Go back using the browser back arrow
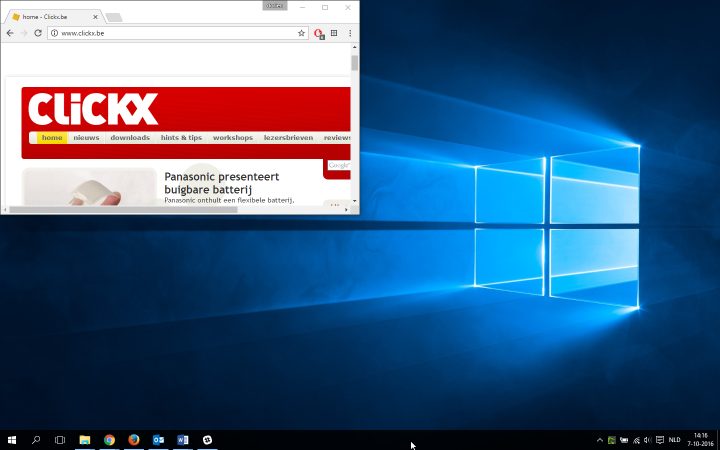 (x=10, y=33)
